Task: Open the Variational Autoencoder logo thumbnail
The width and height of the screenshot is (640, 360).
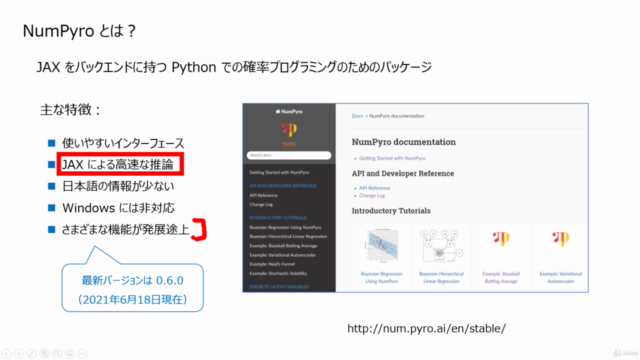Action: [x=560, y=238]
